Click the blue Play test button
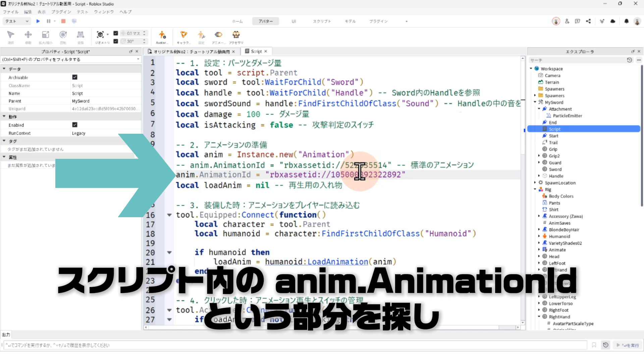 [x=38, y=21]
